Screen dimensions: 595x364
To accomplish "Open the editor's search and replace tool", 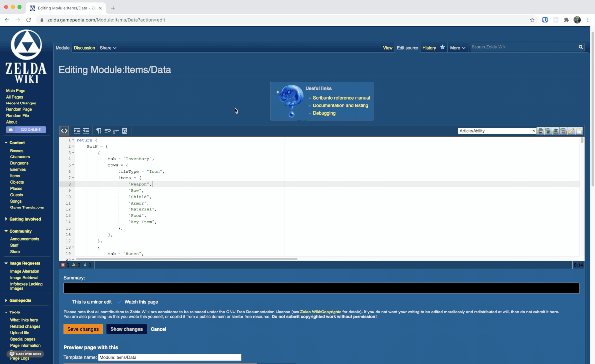I will pyautogui.click(x=124, y=131).
